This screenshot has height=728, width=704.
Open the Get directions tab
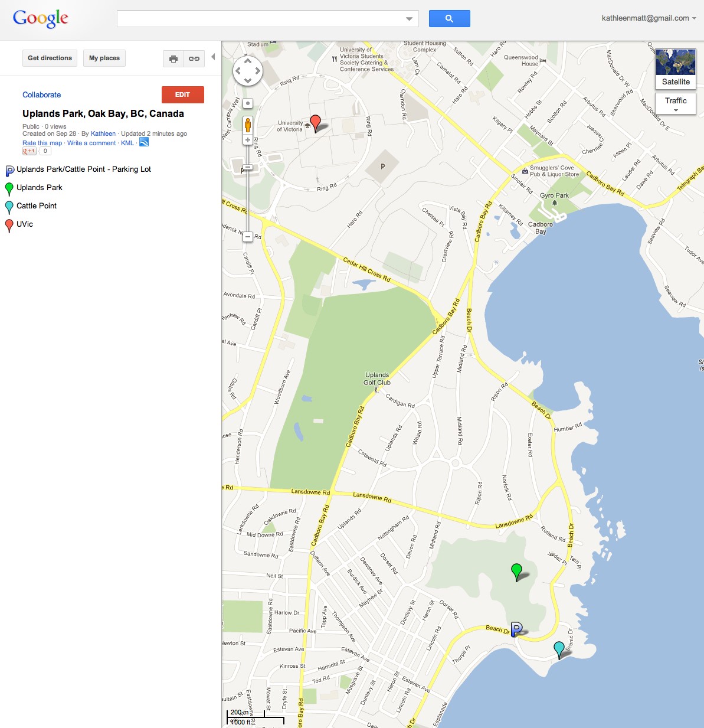pyautogui.click(x=50, y=58)
